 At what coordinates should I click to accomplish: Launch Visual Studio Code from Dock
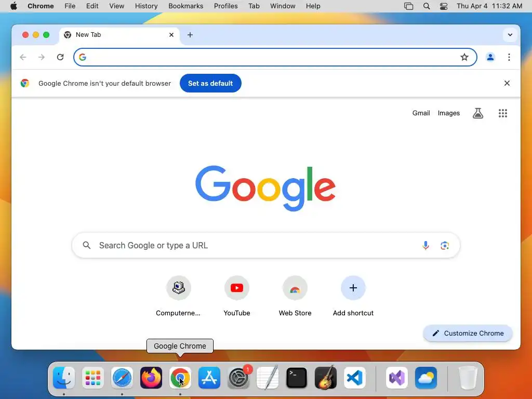pyautogui.click(x=354, y=378)
